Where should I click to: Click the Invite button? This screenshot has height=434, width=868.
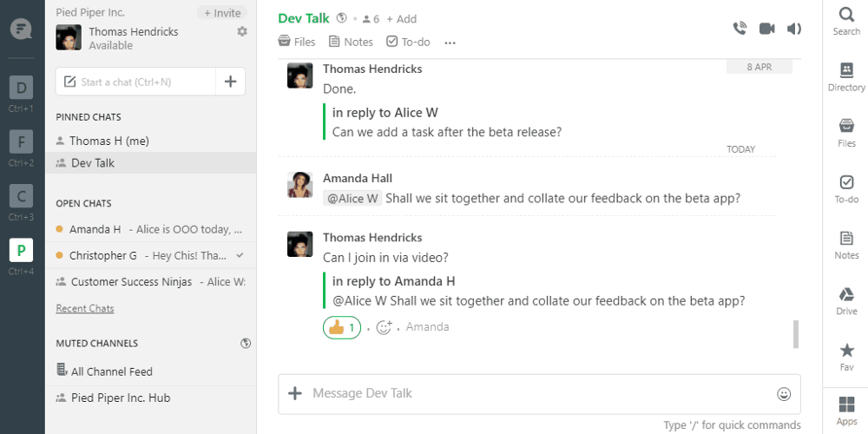(222, 13)
